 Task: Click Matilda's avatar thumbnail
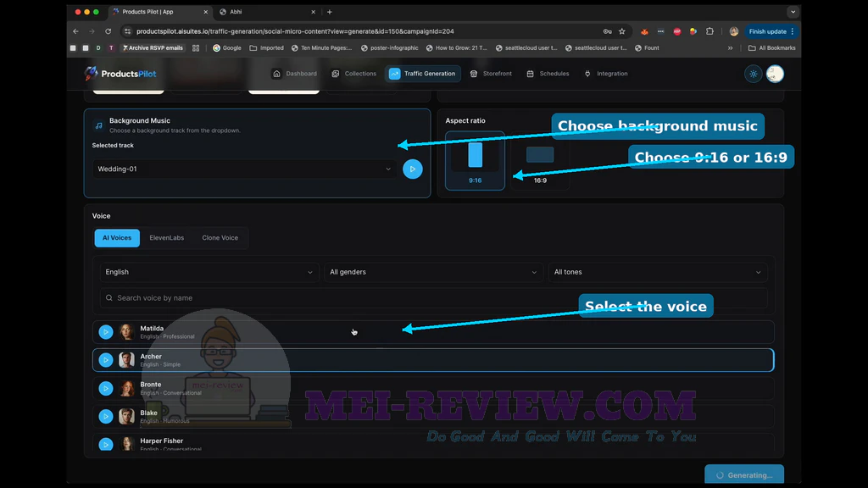point(127,332)
